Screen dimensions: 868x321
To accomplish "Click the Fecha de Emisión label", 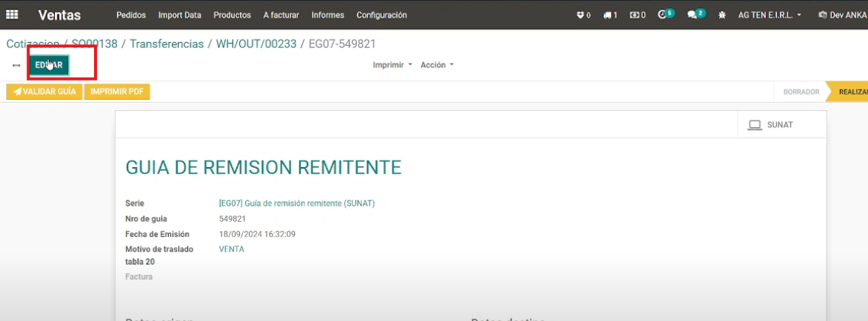I will (158, 234).
